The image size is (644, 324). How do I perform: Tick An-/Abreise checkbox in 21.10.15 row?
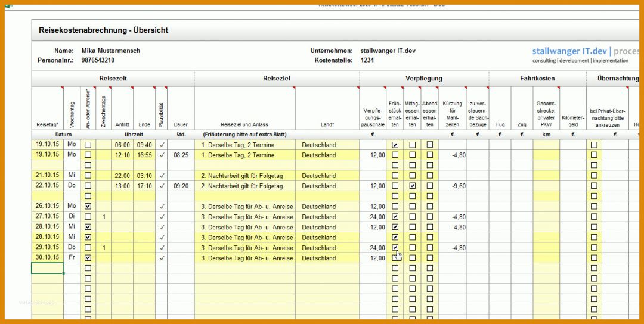[x=88, y=176]
